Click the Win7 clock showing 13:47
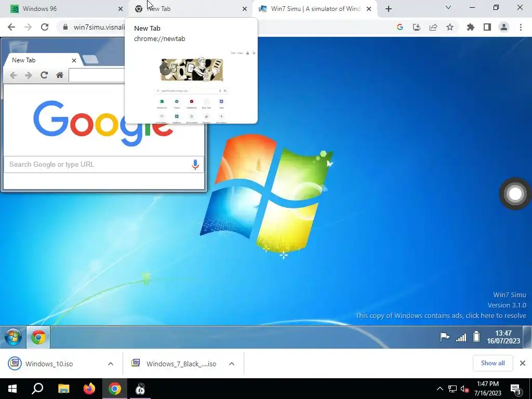 point(503,337)
